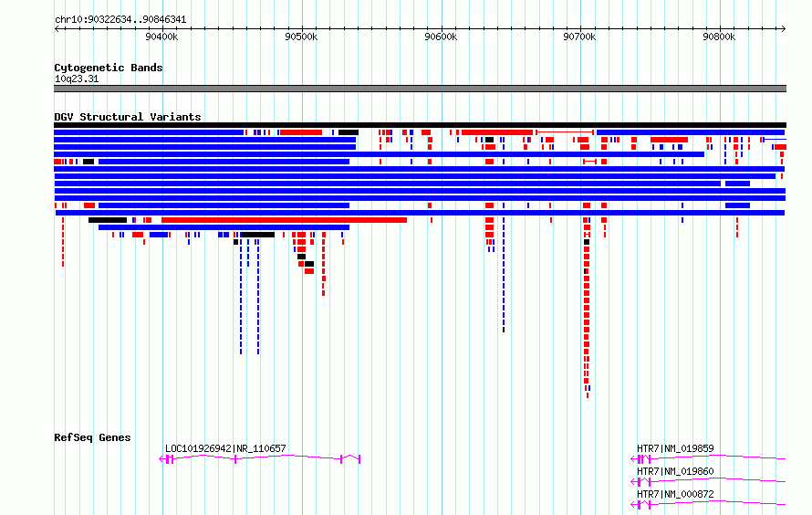812x515 pixels.
Task: Click the 90400k ruler label
Action: tap(161, 37)
